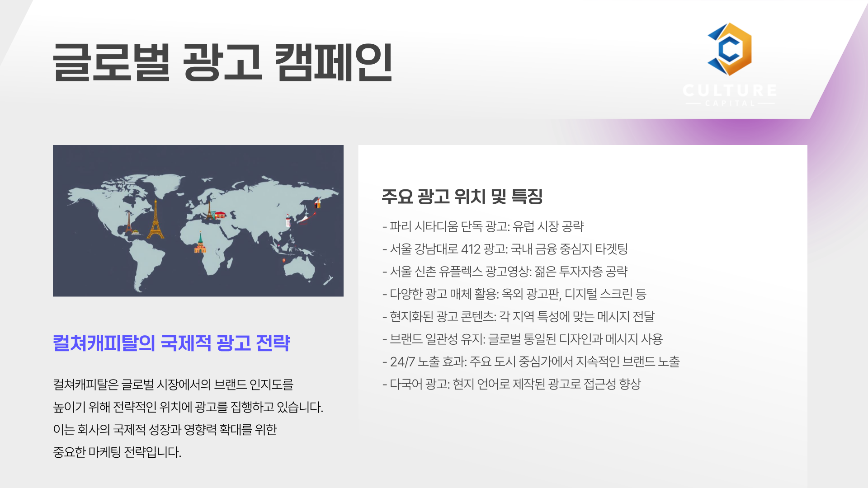The image size is (868, 488).
Task: Click the red-roofed building icon in Europe
Action: coord(220,215)
